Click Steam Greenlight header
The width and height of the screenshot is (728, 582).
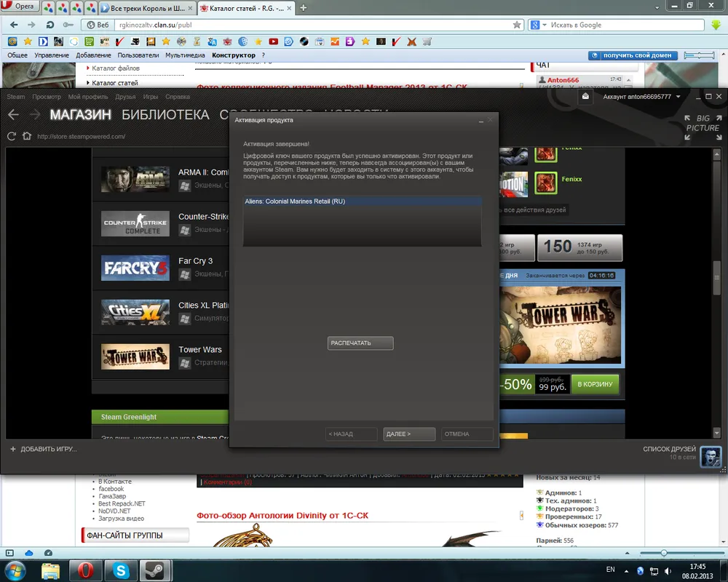[x=160, y=417]
